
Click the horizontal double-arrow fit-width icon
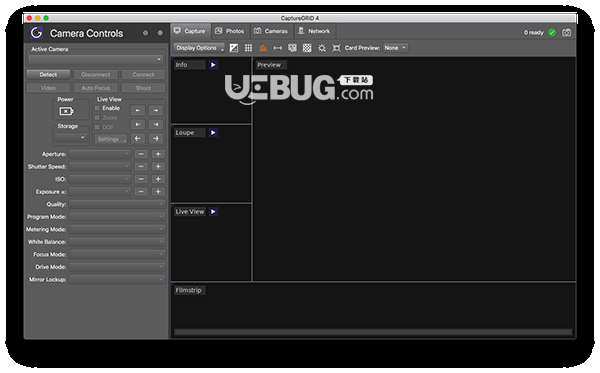(x=278, y=48)
